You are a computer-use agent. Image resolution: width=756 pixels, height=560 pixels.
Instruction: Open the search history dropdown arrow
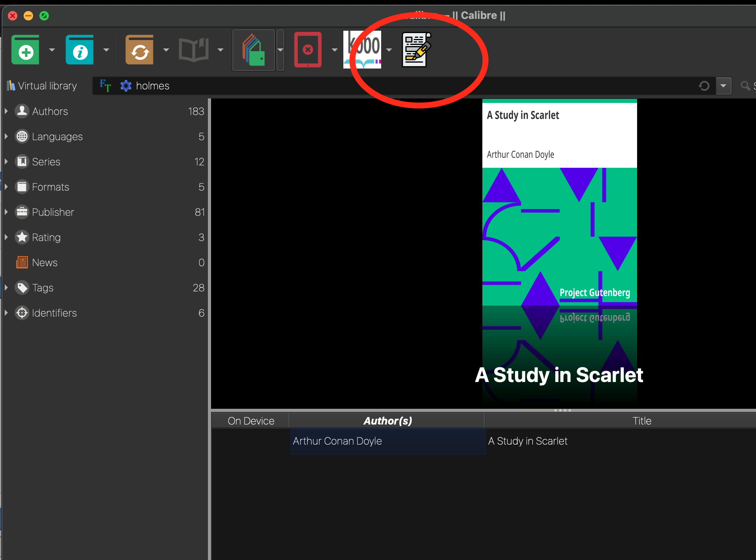[x=723, y=86]
